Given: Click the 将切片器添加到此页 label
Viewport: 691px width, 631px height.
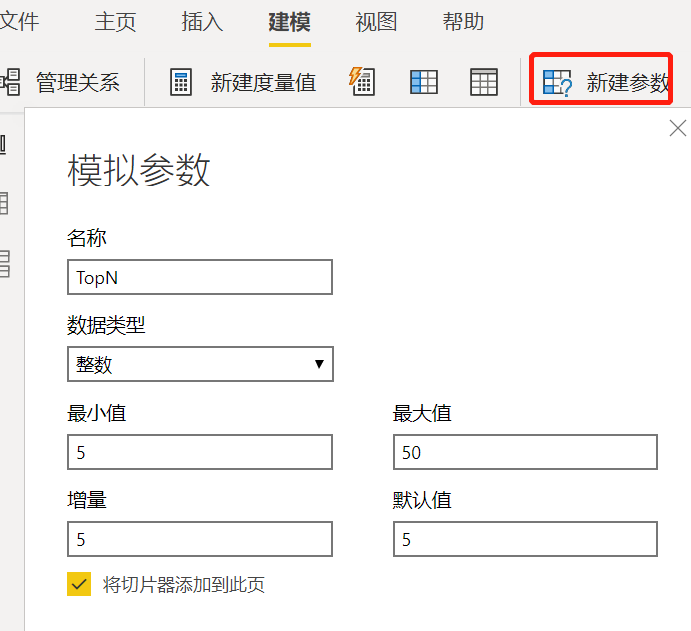Looking at the screenshot, I should click(183, 585).
